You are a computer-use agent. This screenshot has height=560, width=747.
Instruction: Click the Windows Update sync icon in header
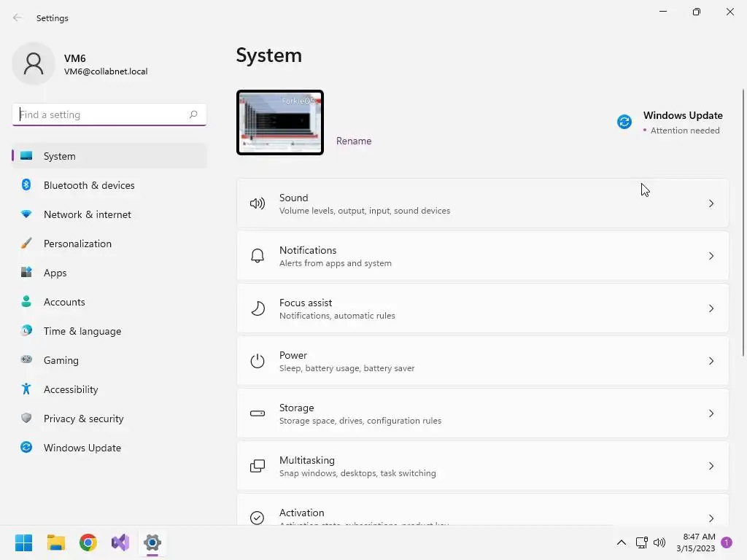point(624,122)
